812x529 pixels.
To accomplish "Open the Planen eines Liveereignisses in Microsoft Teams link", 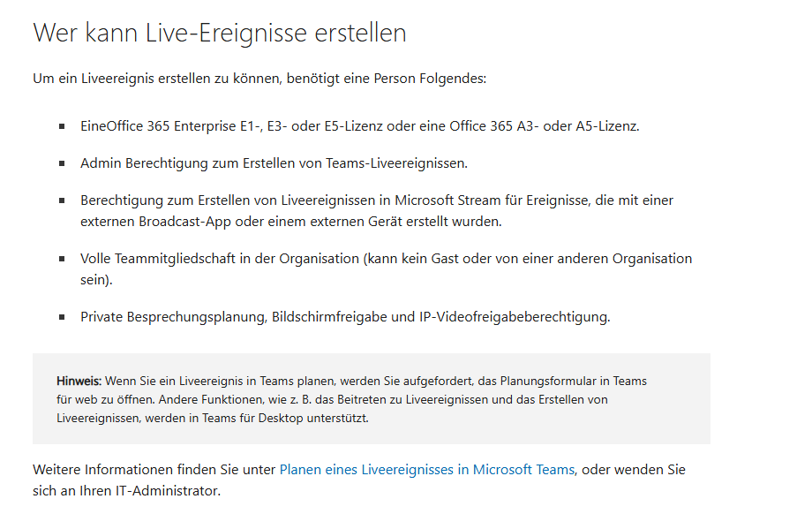I will coord(426,470).
